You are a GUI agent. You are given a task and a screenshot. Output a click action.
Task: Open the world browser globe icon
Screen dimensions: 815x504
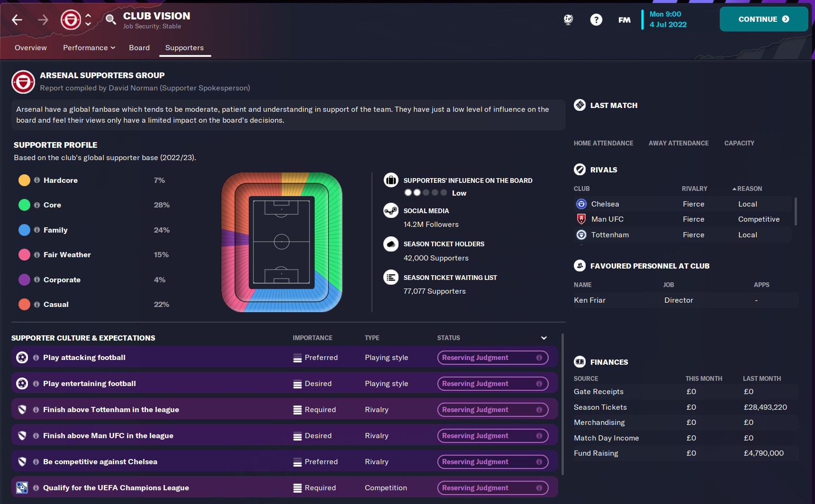pyautogui.click(x=568, y=19)
